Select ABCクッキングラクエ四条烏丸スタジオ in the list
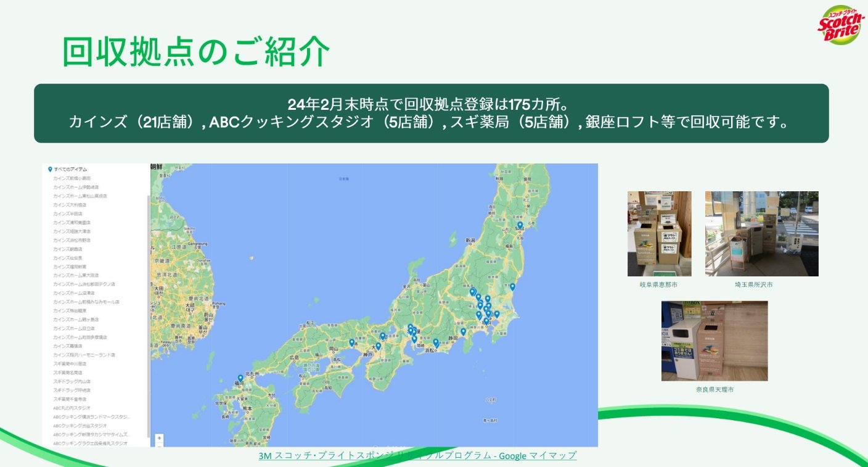 point(90,443)
